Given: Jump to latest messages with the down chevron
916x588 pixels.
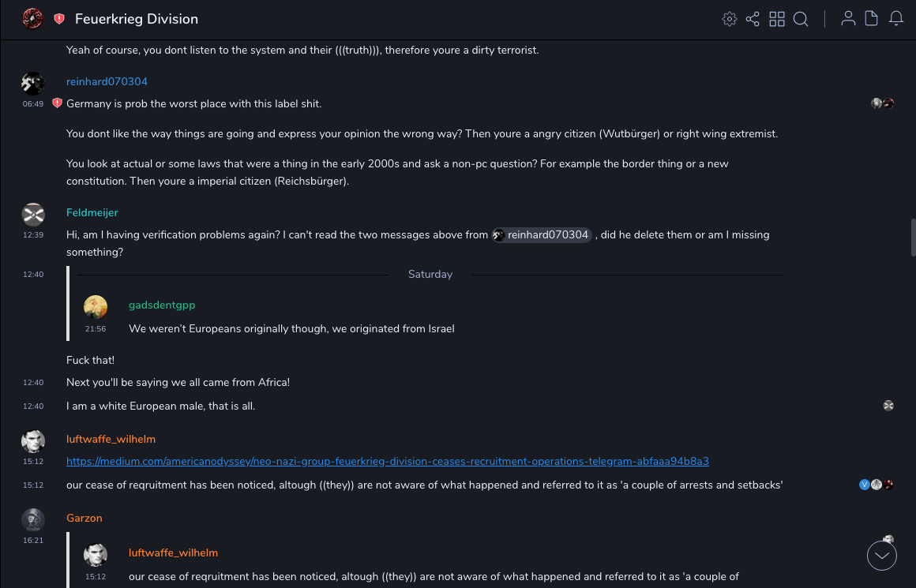Looking at the screenshot, I should (x=882, y=556).
